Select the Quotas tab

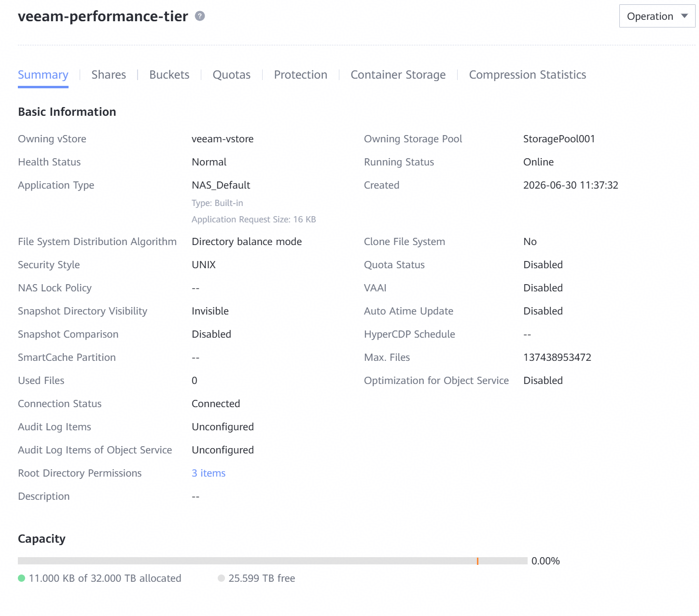(232, 75)
